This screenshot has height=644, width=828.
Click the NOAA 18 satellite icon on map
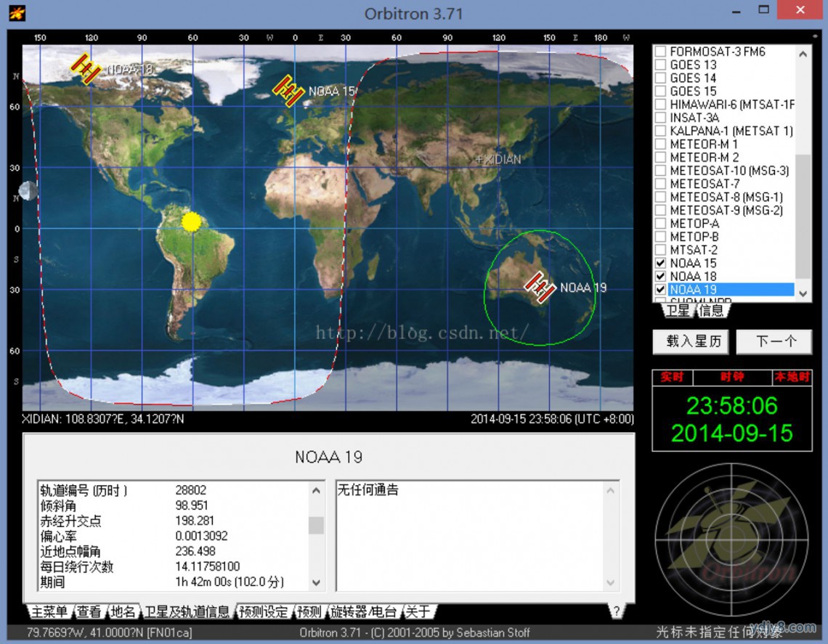pyautogui.click(x=86, y=68)
